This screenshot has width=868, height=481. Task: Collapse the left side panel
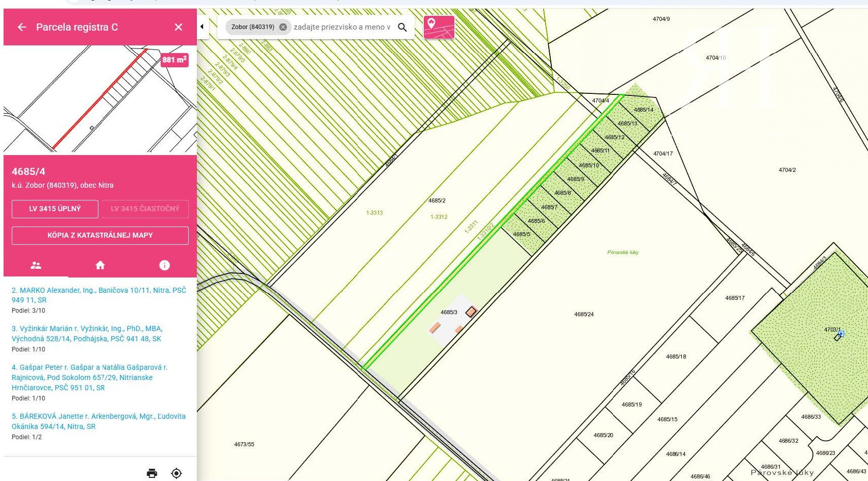pyautogui.click(x=202, y=27)
